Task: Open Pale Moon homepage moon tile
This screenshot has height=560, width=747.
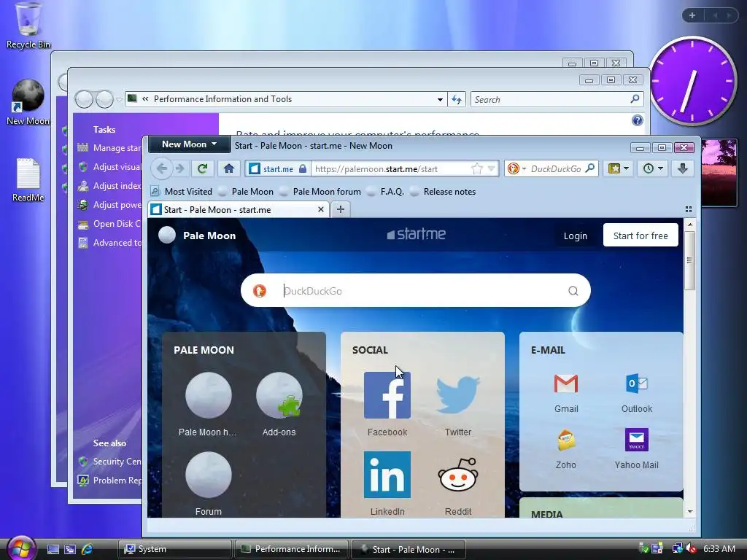Action: [x=208, y=395]
